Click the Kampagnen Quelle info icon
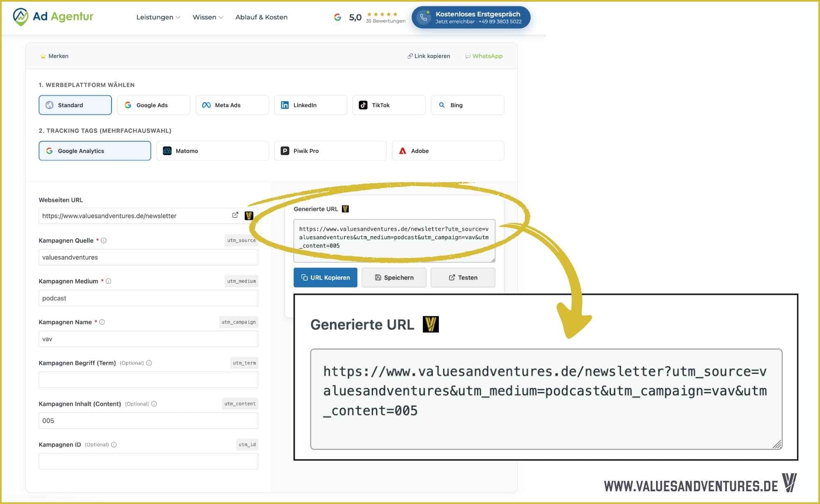Image resolution: width=820 pixels, height=504 pixels. click(104, 240)
